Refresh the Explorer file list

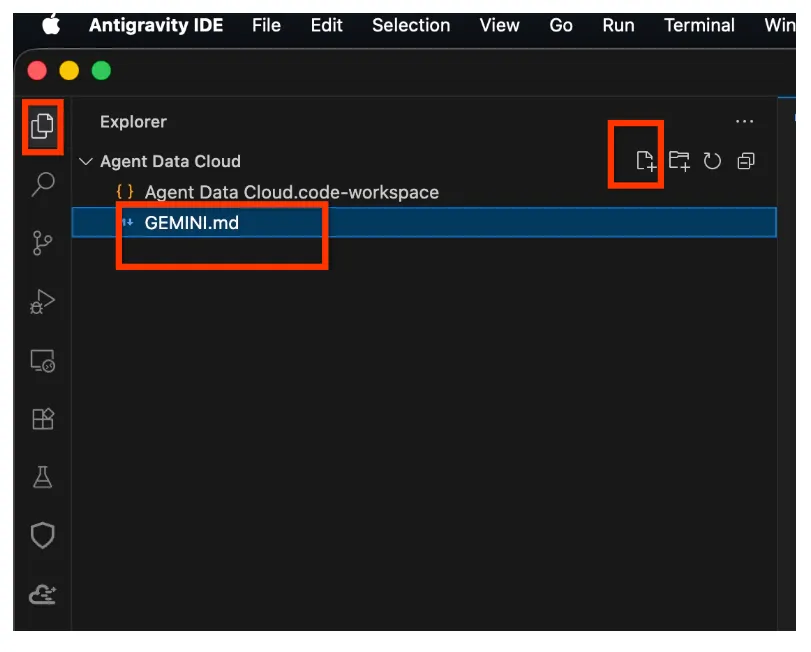[x=712, y=161]
